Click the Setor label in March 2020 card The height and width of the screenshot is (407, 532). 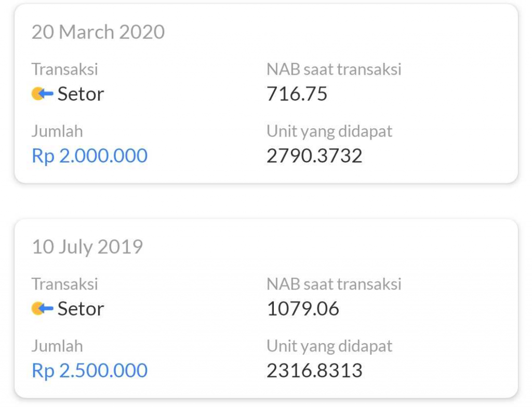[x=81, y=94]
